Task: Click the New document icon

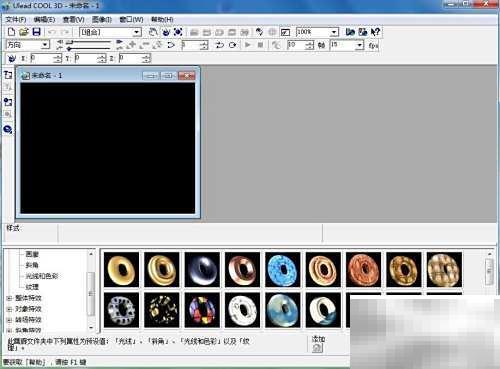Action: [11, 32]
